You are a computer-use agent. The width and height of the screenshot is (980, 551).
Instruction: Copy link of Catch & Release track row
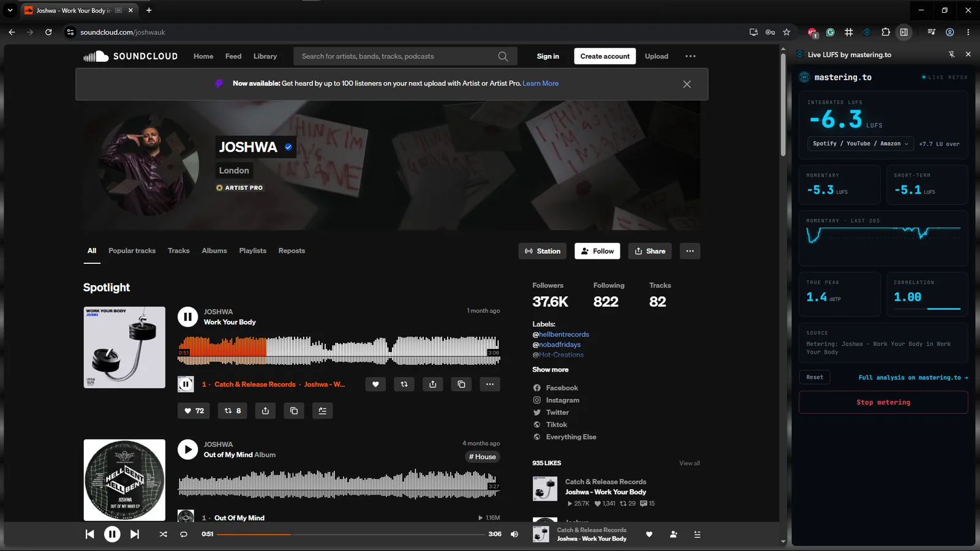click(x=461, y=384)
